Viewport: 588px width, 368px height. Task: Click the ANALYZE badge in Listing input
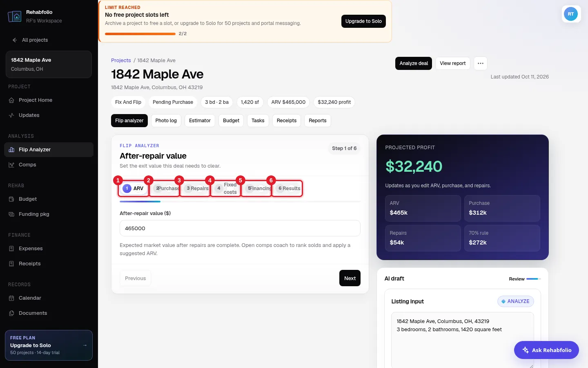pos(516,301)
